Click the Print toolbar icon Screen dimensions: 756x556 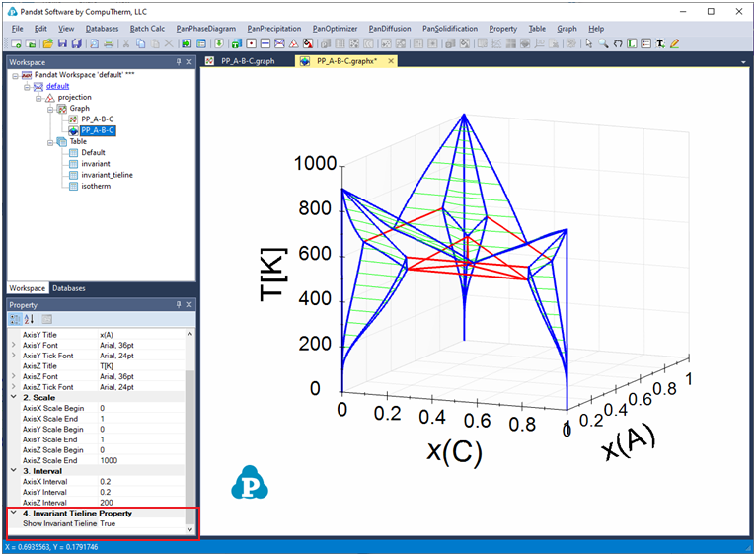point(109,43)
